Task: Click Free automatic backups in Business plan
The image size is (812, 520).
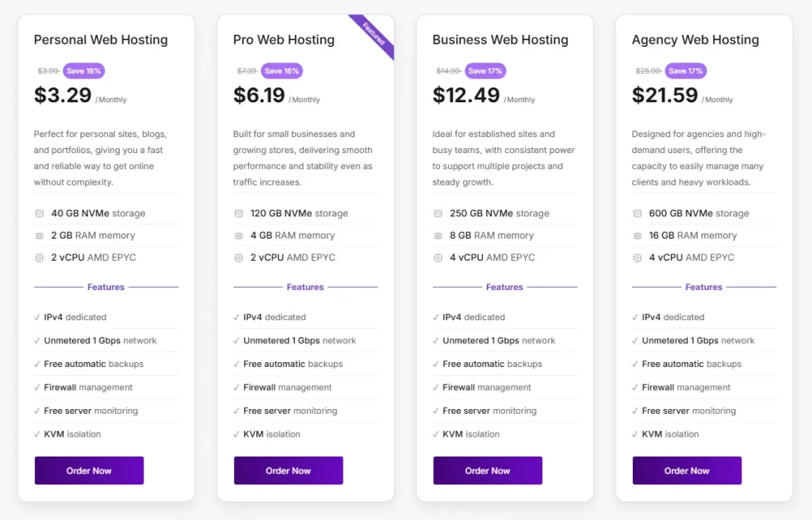Action: (x=492, y=364)
